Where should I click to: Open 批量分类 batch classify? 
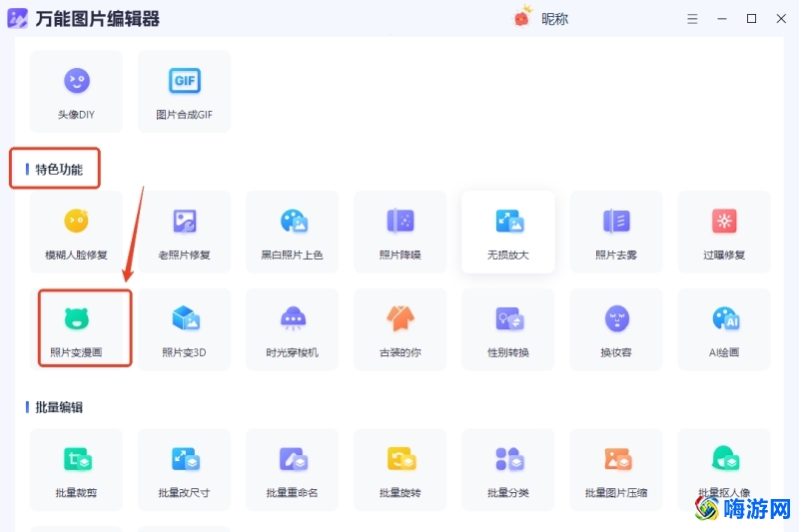(x=508, y=470)
